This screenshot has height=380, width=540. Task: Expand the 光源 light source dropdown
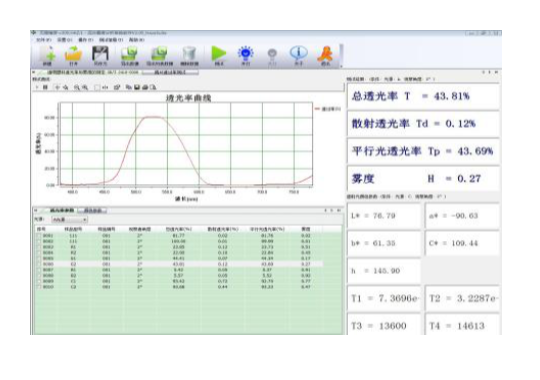(70, 219)
